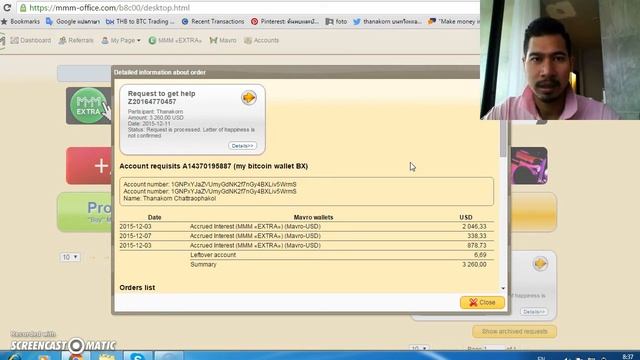Click the 2 046,33 USD amount
The width and height of the screenshot is (640, 360).
[x=474, y=227]
